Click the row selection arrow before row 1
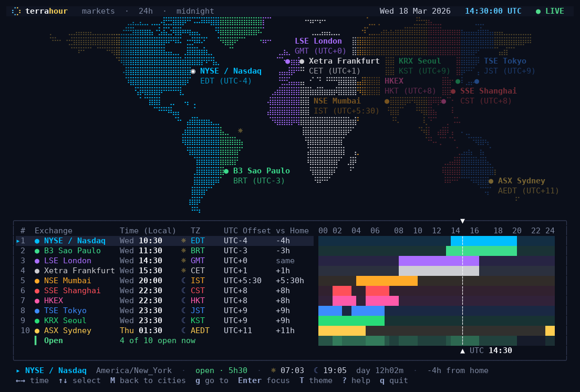 [18, 241]
